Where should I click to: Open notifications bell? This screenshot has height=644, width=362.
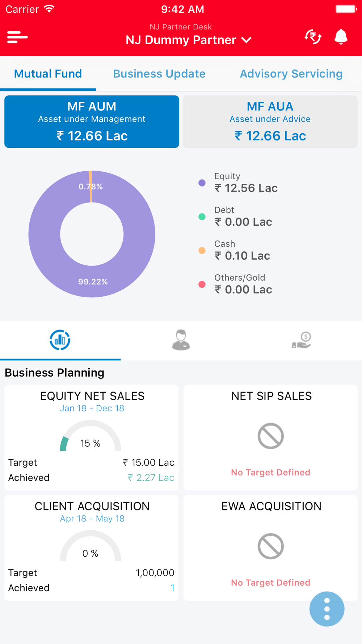341,37
